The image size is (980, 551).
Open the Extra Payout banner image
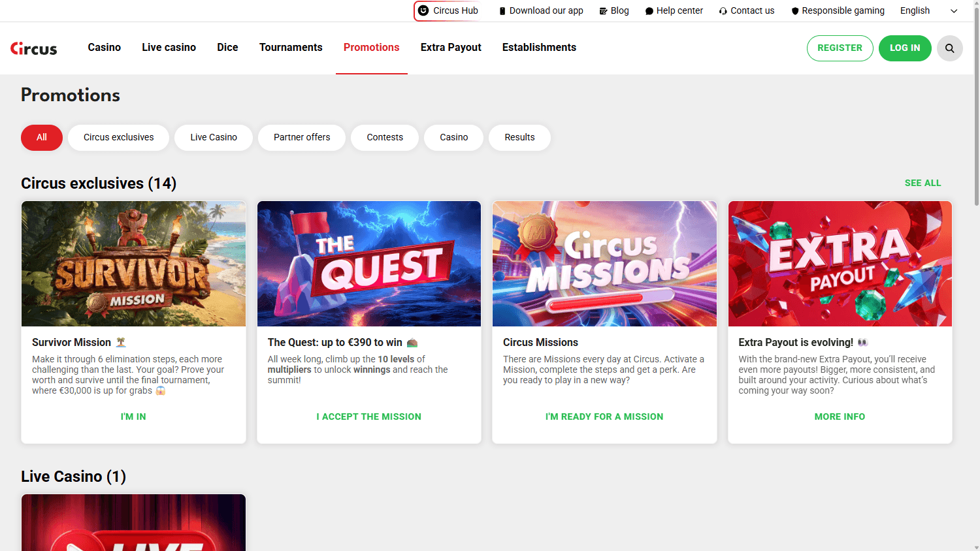pos(840,264)
